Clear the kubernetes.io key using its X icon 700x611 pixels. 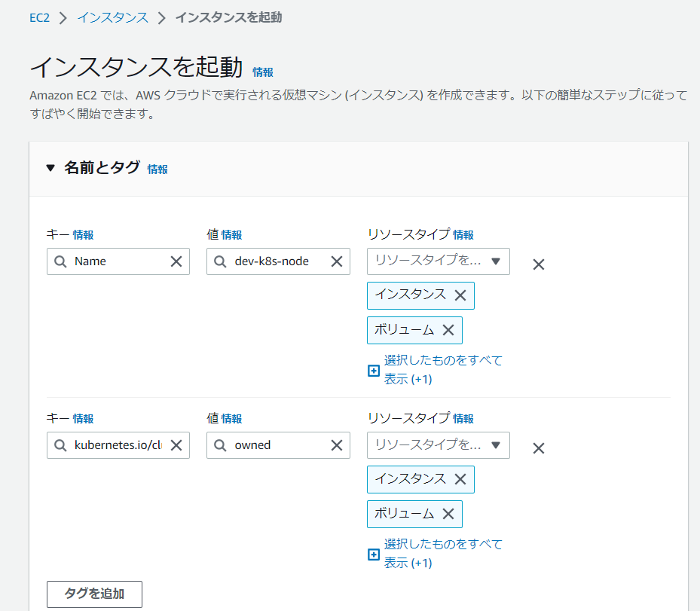(176, 445)
